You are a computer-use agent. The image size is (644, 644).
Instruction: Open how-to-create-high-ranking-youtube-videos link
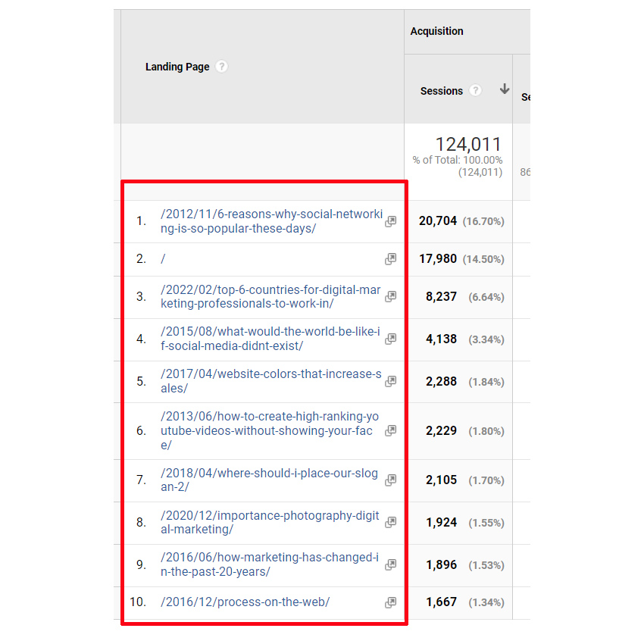[270, 430]
